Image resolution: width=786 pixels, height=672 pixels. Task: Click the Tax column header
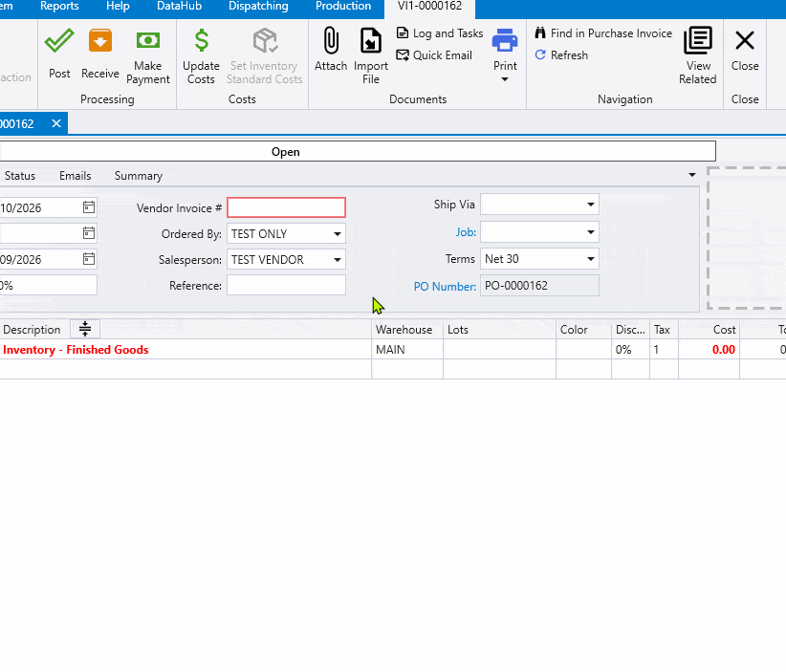point(664,329)
